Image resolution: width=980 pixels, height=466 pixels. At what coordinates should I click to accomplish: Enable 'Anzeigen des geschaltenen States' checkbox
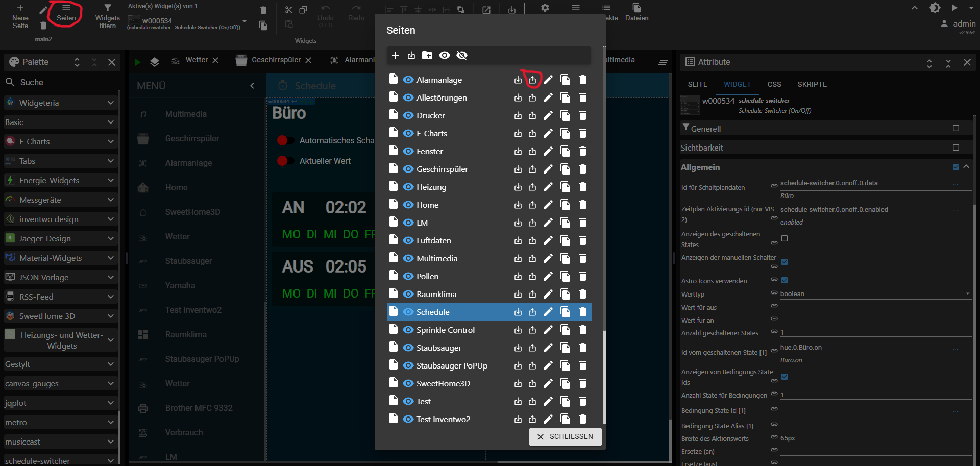pyautogui.click(x=785, y=238)
